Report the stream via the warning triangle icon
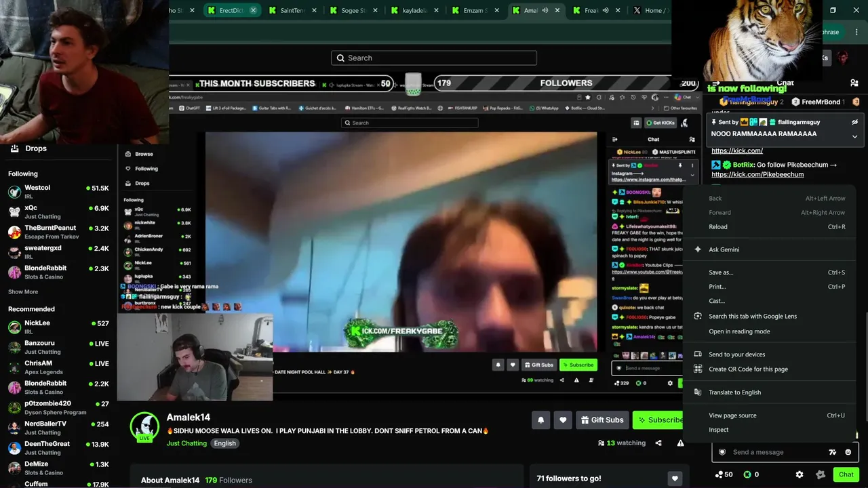Screen dimensions: 868x488 (x=680, y=443)
